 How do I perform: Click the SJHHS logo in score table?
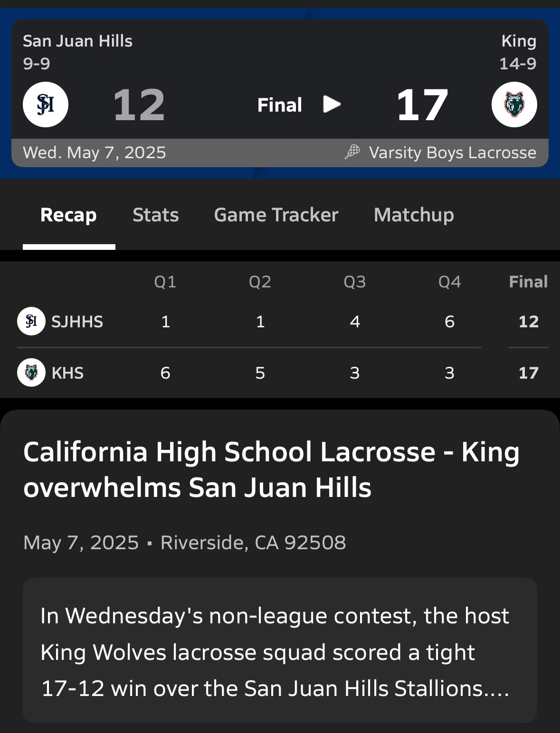pyautogui.click(x=31, y=321)
